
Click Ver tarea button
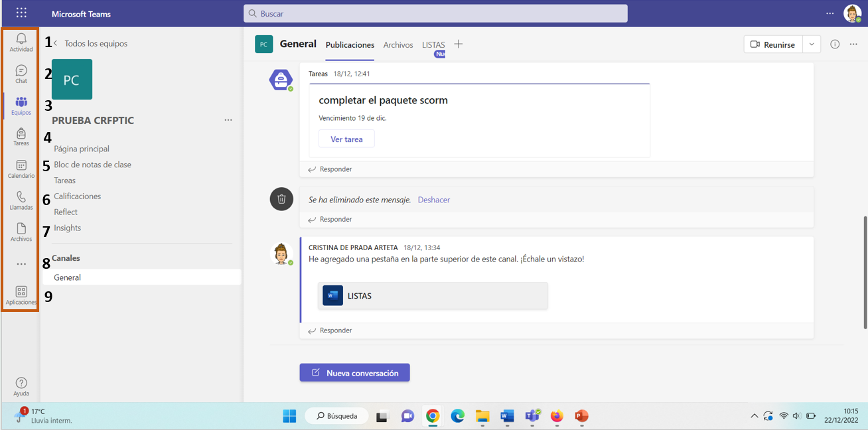346,139
